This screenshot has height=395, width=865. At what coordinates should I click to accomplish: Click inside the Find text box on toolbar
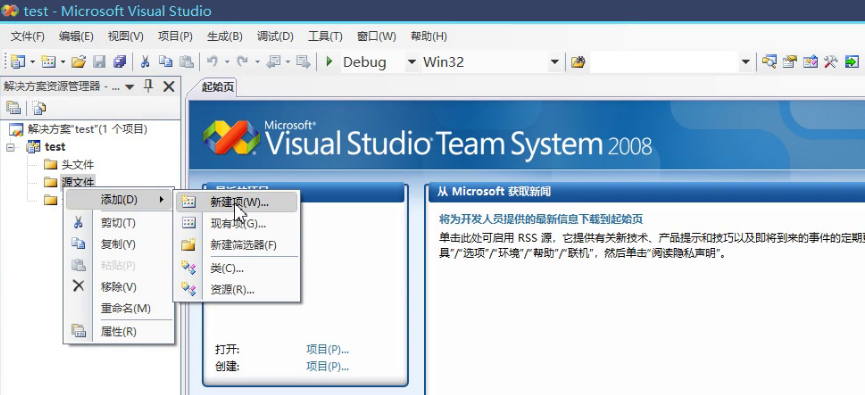pos(664,62)
